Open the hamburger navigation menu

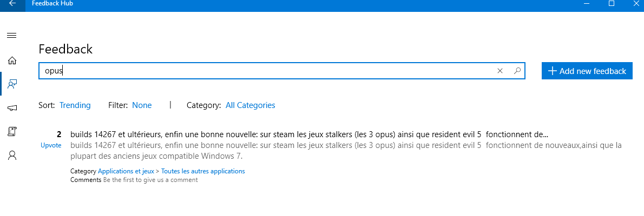click(12, 36)
